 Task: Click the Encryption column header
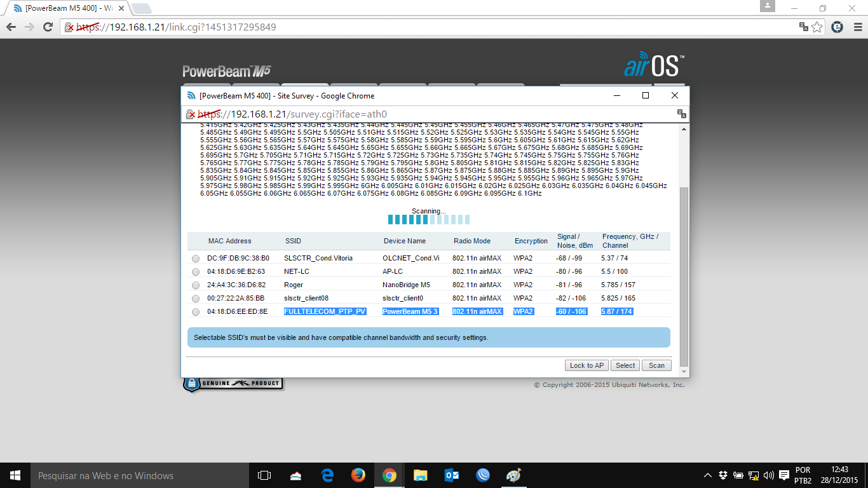(x=531, y=241)
